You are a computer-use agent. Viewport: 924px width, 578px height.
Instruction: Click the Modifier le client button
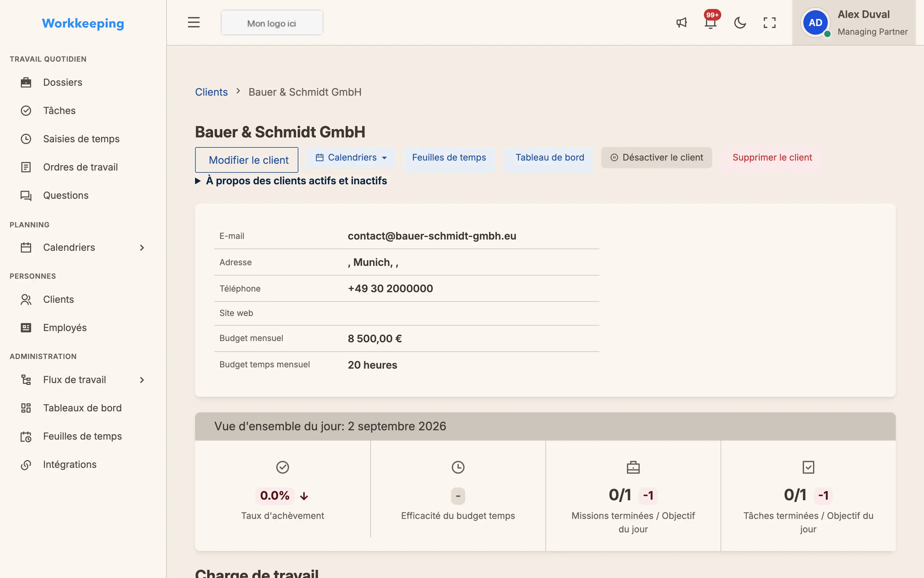[247, 160]
